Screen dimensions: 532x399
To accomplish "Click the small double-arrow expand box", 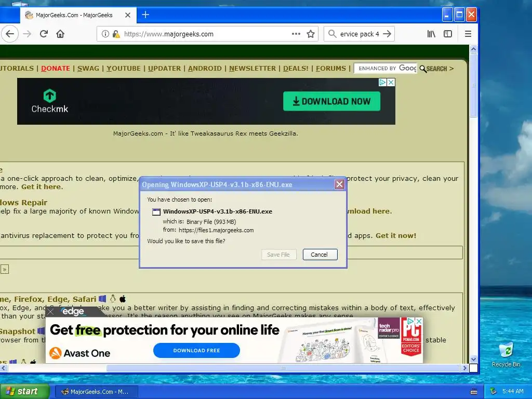I will coord(4,270).
